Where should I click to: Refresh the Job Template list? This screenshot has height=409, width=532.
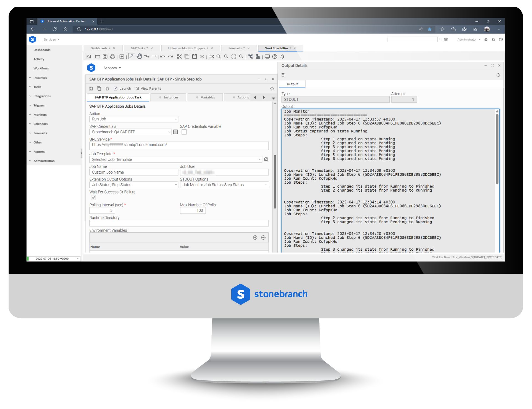(x=266, y=159)
